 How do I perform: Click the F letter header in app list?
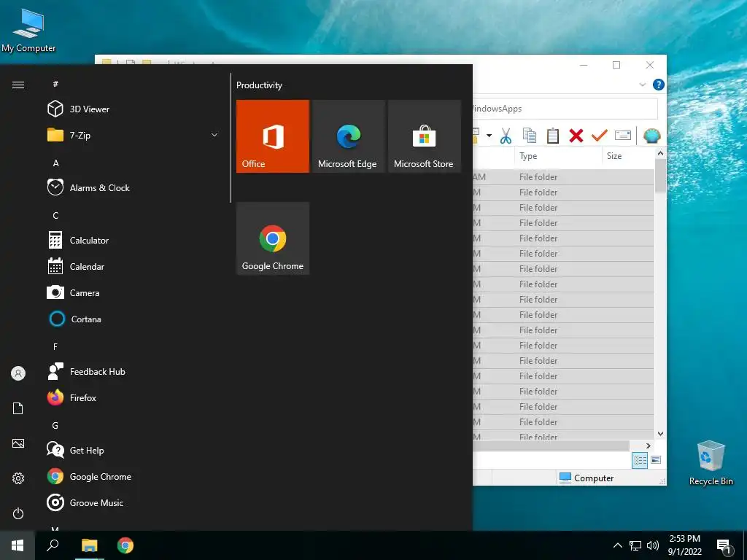point(55,346)
